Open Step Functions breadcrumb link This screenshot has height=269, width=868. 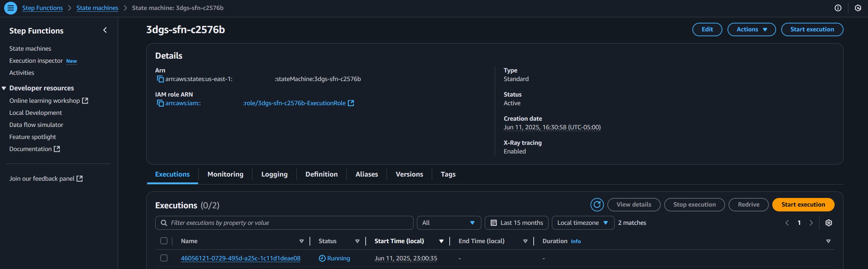[x=42, y=8]
